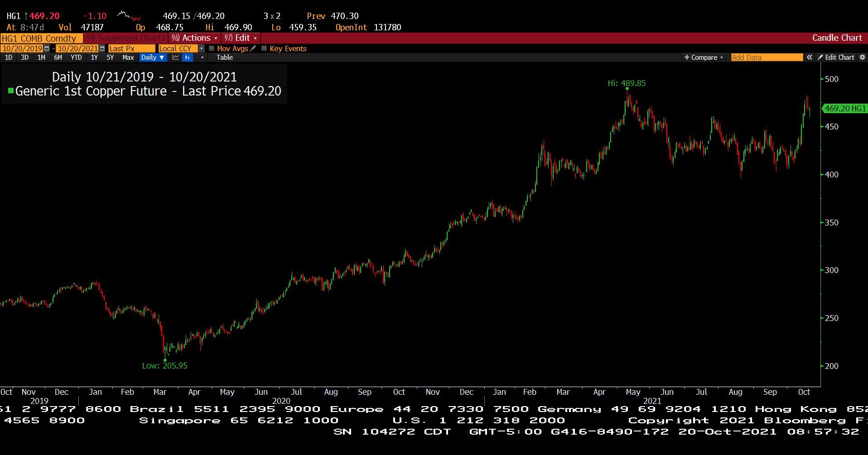
Task: Click the 500 price axis label
Action: click(x=832, y=79)
